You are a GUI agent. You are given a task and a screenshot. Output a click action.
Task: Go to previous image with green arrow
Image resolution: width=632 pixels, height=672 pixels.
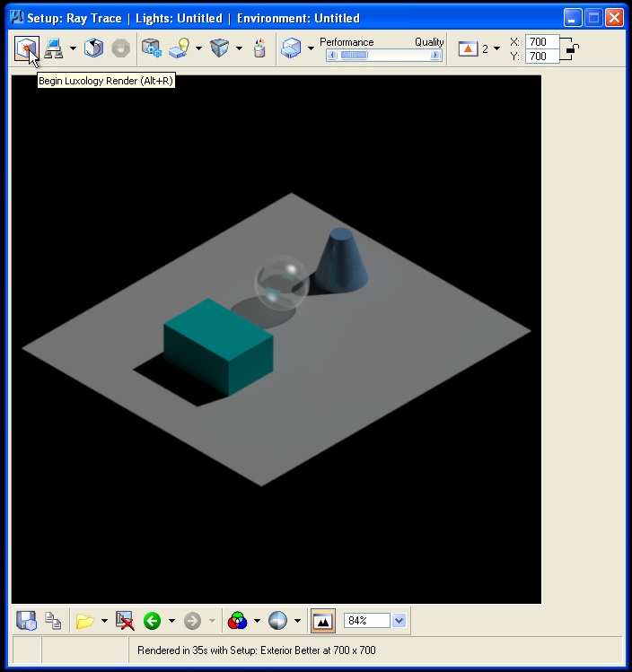point(153,621)
